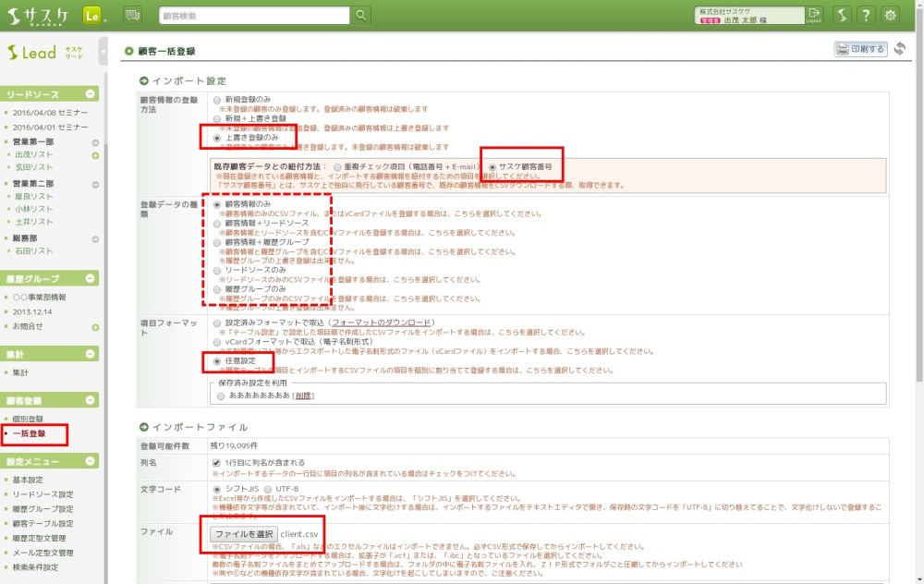Collapse the 営業第一部 group
Viewport: 924px width, 584px height.
coord(94,142)
